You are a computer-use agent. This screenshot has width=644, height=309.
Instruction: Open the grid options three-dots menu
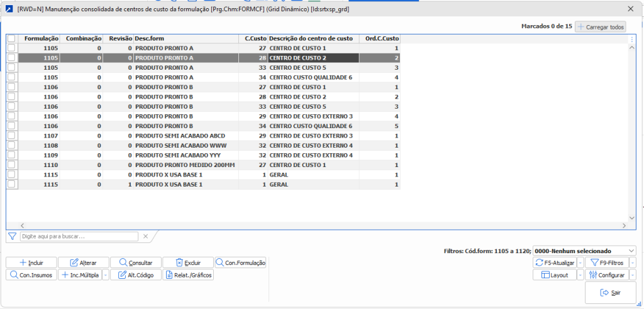(632, 39)
